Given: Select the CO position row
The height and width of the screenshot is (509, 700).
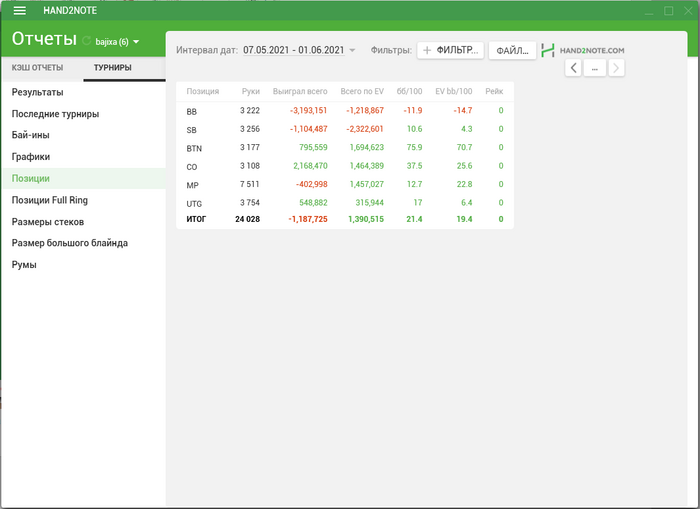Looking at the screenshot, I should (x=345, y=166).
